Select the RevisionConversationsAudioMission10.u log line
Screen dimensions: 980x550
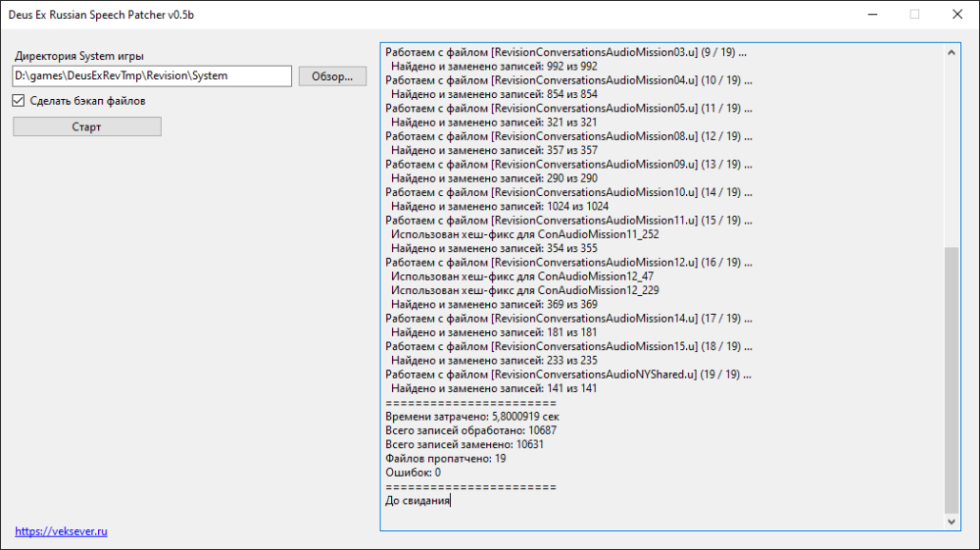(568, 192)
